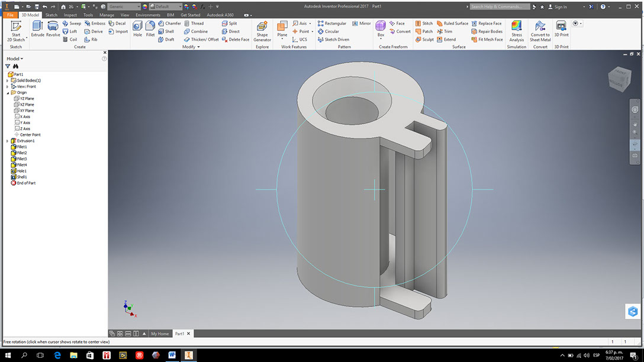Click the browser filter icon
This screenshot has width=644, height=362.
click(x=8, y=66)
